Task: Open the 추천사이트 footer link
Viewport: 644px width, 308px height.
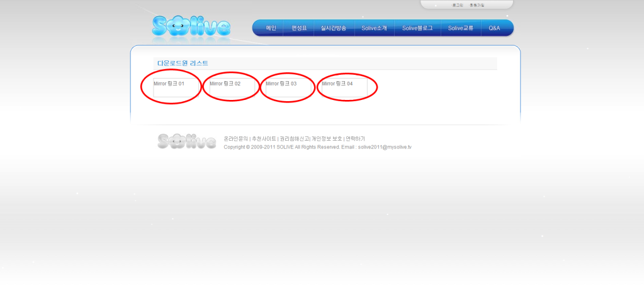Action: 264,139
